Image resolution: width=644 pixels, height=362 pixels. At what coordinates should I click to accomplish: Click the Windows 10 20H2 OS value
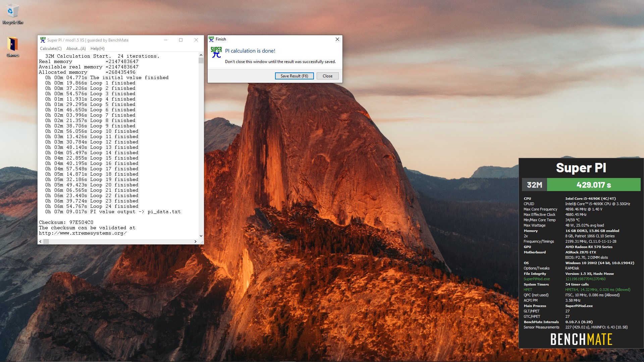pyautogui.click(x=599, y=263)
